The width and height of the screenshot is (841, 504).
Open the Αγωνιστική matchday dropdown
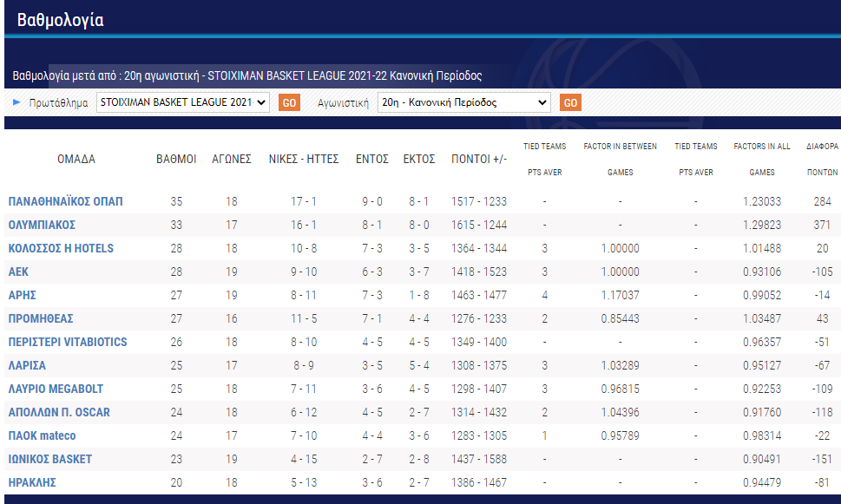pos(464,102)
